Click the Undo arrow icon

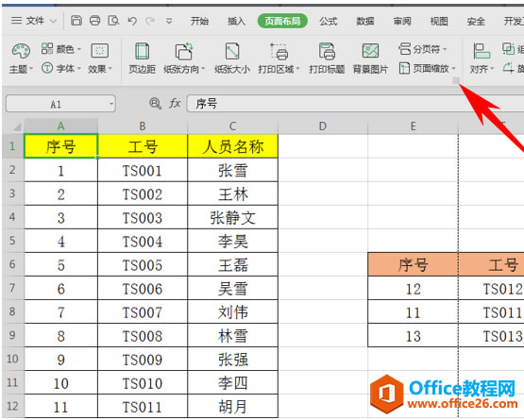pyautogui.click(x=132, y=22)
